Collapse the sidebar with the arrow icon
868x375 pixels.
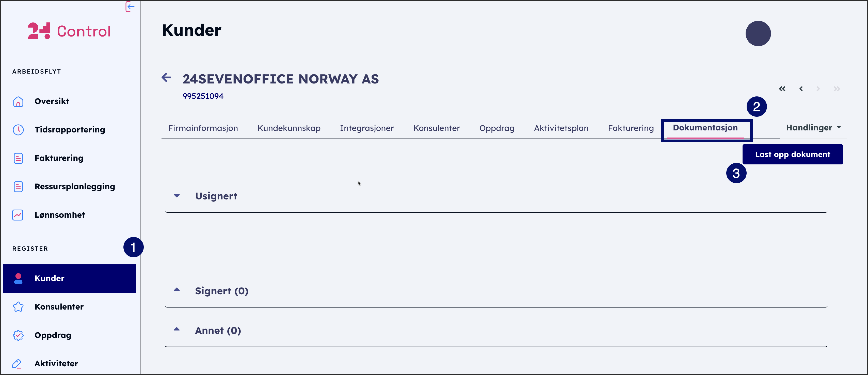click(130, 6)
